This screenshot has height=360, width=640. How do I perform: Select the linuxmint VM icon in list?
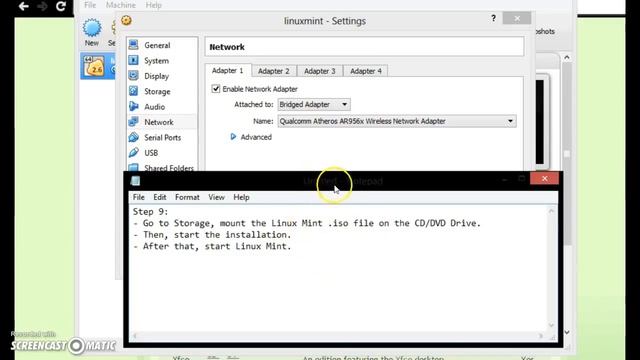pyautogui.click(x=94, y=66)
